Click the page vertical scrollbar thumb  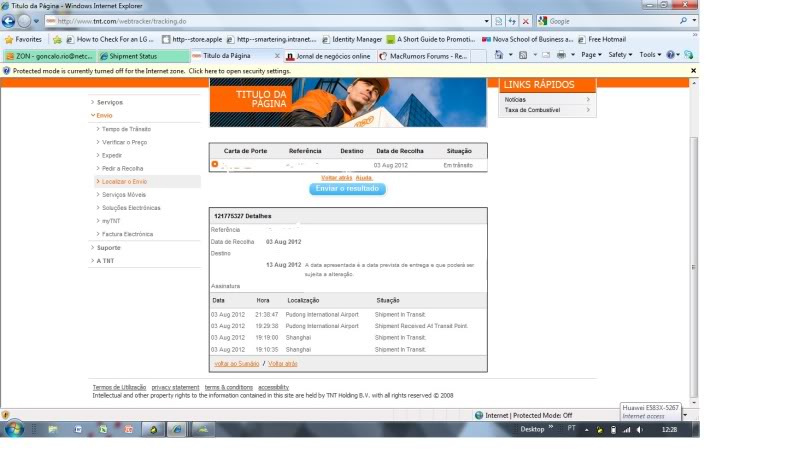pos(693,267)
